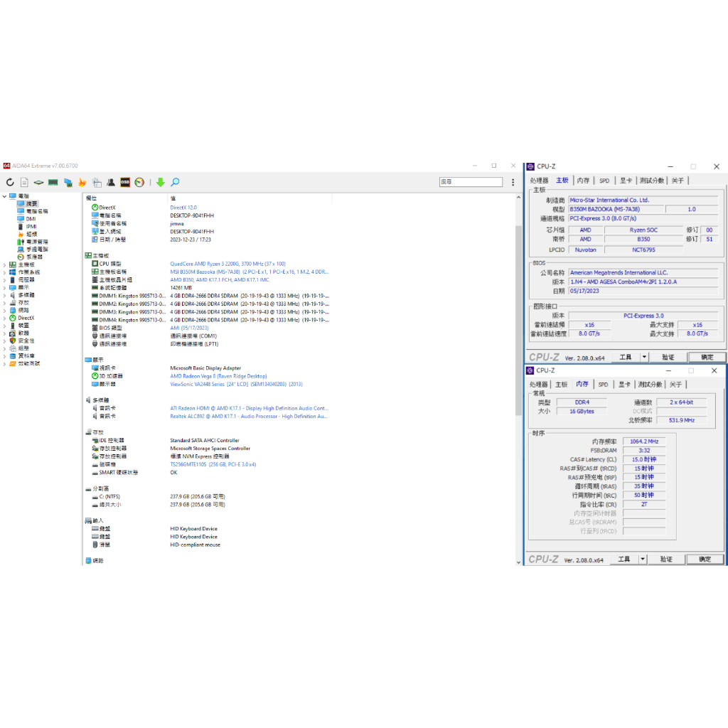Click the memory module toolbar icon
This screenshot has height=728, width=728.
coord(53,183)
